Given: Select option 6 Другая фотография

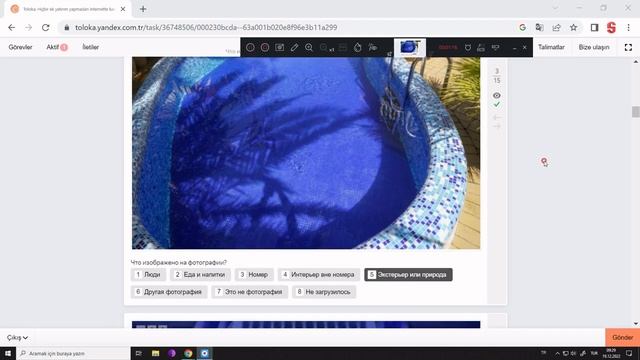Looking at the screenshot, I should (169, 292).
